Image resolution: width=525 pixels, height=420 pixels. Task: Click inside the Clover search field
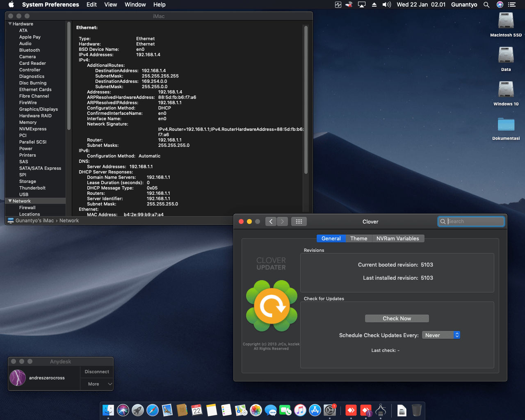[471, 221]
